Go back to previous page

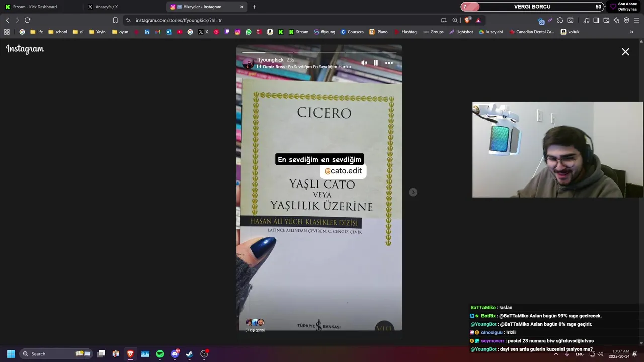pos(7,20)
